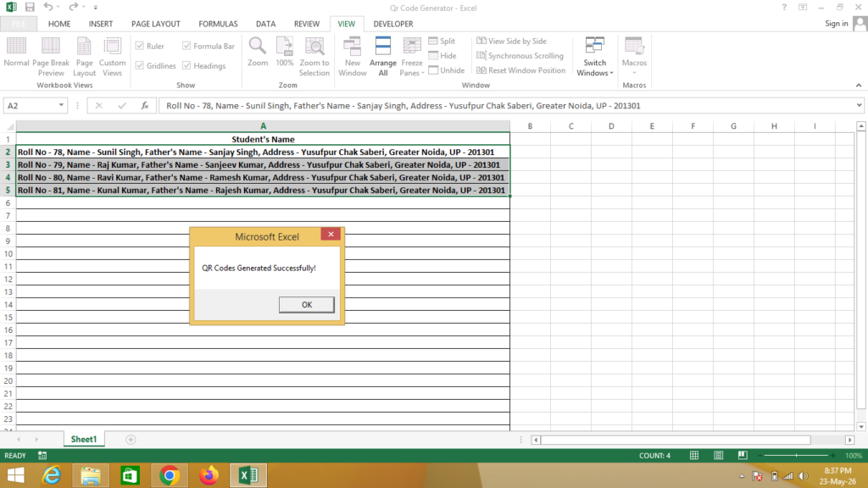This screenshot has width=868, height=488.
Task: Click macro recording icon in status bar
Action: pyautogui.click(x=42, y=455)
